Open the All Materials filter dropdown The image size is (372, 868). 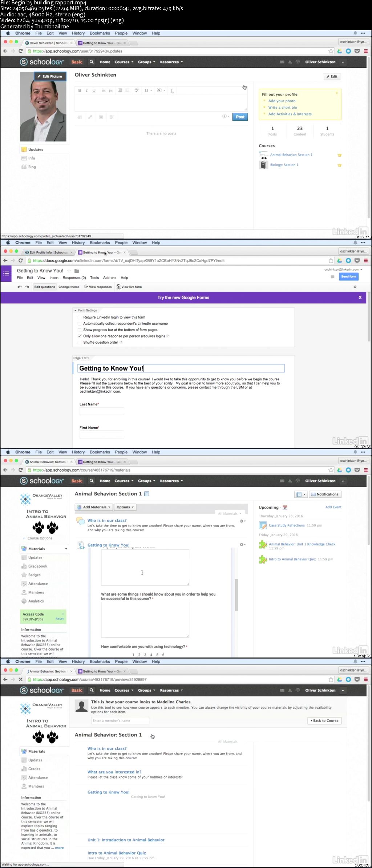[230, 513]
